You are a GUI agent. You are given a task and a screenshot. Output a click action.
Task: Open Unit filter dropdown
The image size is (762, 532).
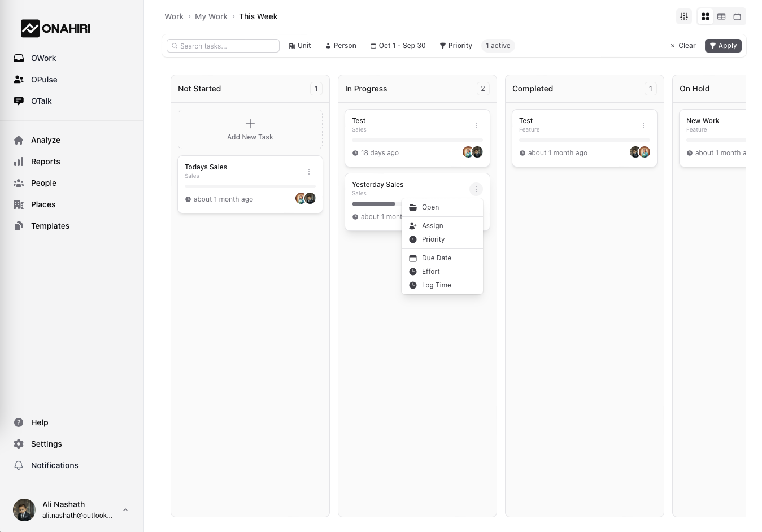coord(300,46)
